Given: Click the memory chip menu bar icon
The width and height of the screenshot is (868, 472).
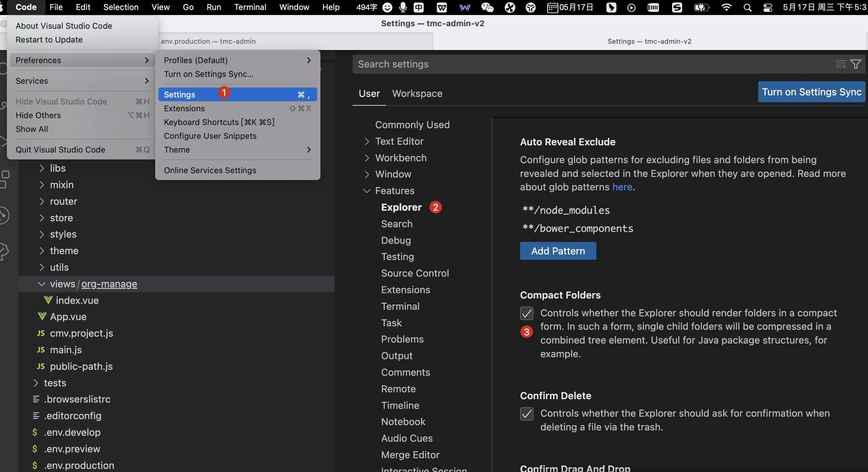Looking at the screenshot, I should pyautogui.click(x=653, y=7).
